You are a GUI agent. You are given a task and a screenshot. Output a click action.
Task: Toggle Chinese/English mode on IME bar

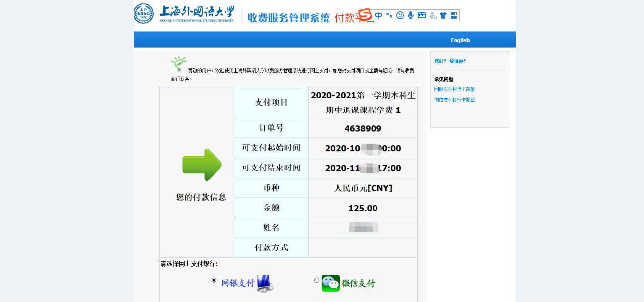tap(378, 15)
